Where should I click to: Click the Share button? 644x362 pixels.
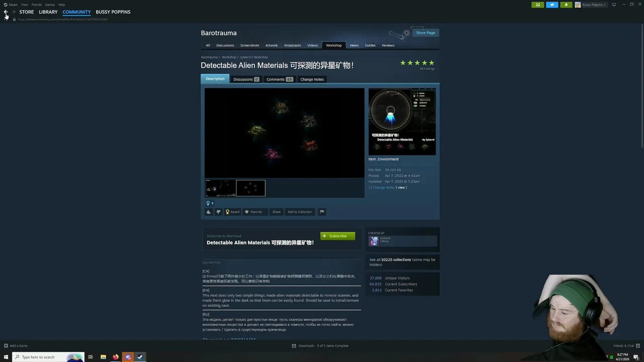276,212
